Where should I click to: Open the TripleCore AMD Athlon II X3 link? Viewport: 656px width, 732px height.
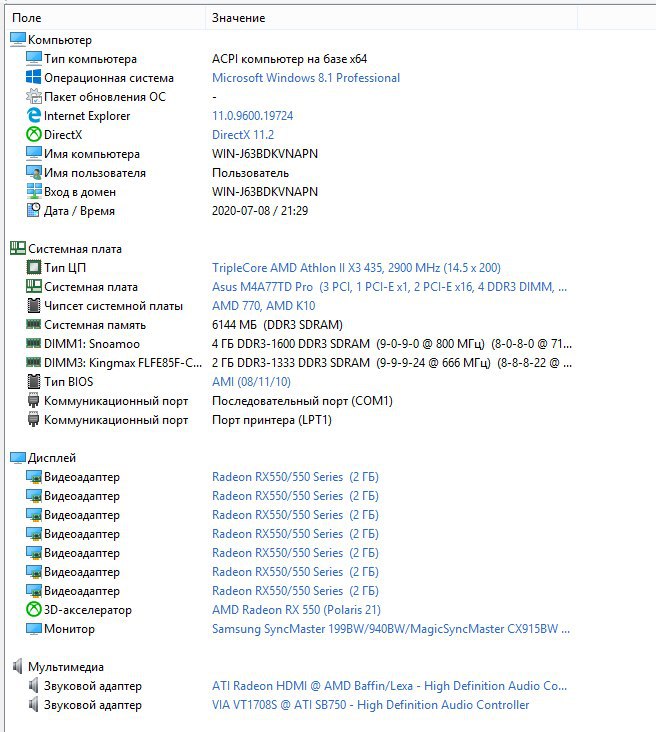coord(356,267)
